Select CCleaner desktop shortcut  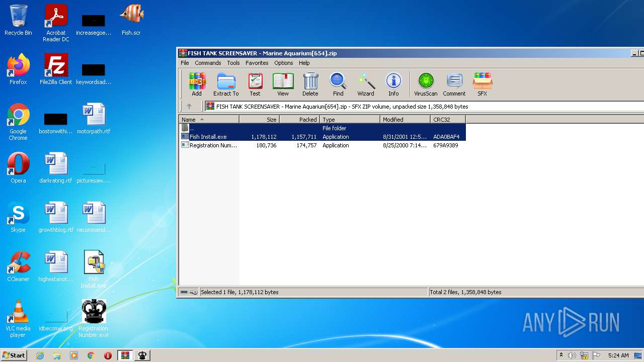18,266
